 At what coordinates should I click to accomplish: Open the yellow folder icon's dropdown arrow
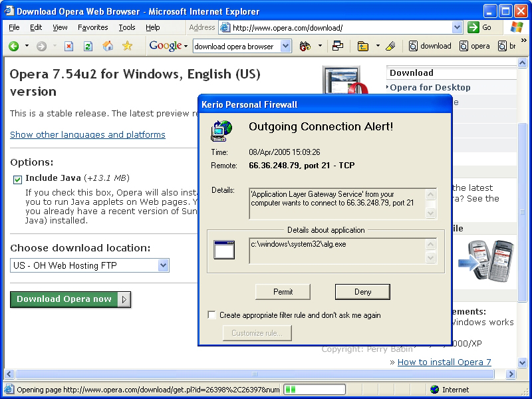point(378,46)
